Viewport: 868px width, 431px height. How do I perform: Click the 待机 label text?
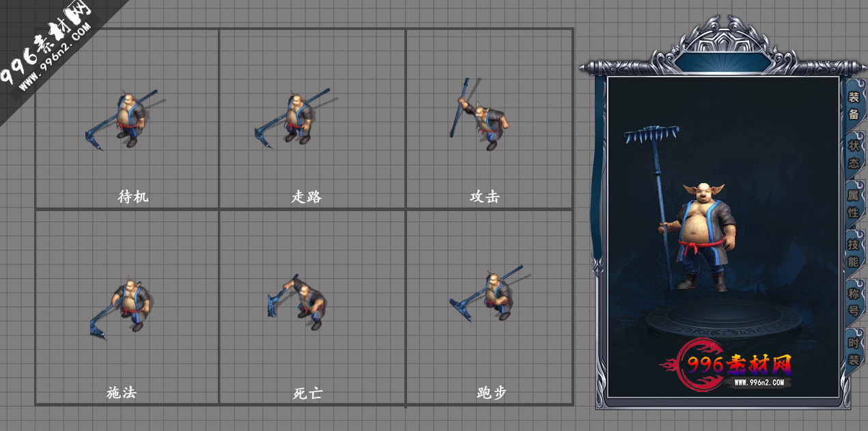132,197
